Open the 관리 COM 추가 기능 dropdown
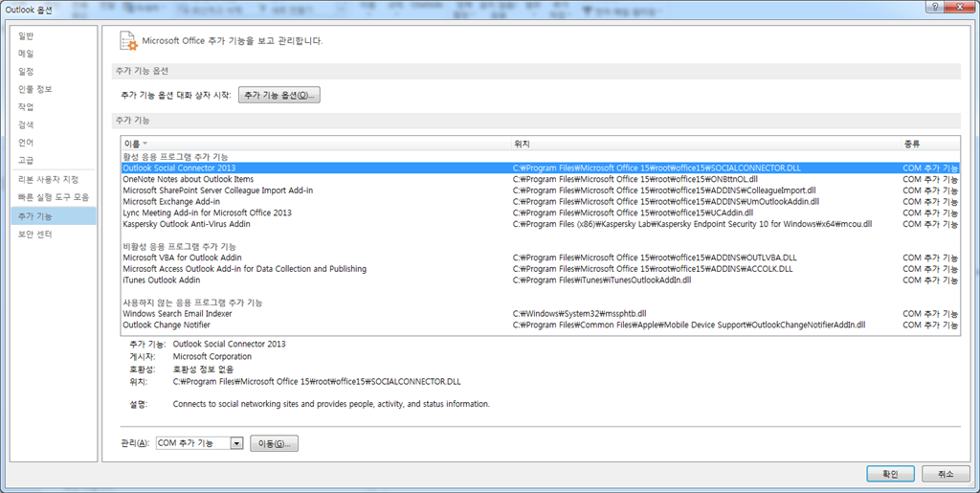Screen dimensions: 980x493 [199, 443]
